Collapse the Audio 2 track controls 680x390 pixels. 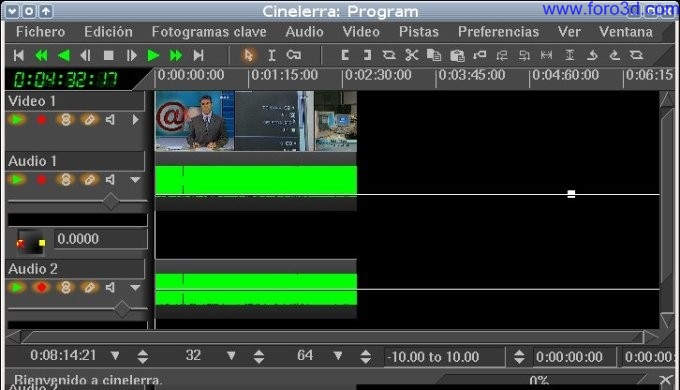tap(135, 287)
